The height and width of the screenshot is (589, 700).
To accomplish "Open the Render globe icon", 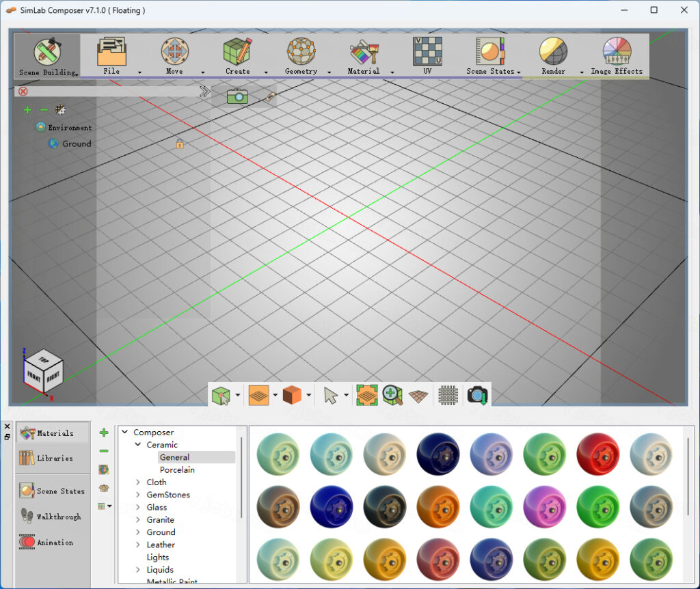I will (x=553, y=51).
